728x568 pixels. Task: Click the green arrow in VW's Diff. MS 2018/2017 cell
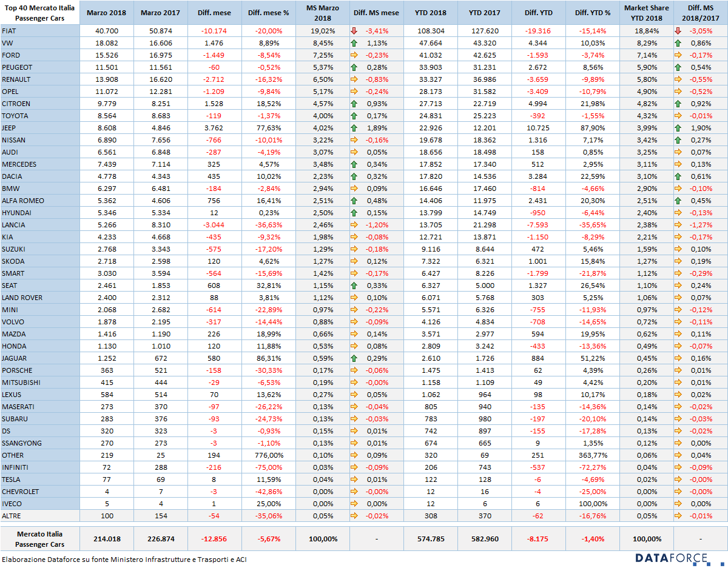pos(678,43)
